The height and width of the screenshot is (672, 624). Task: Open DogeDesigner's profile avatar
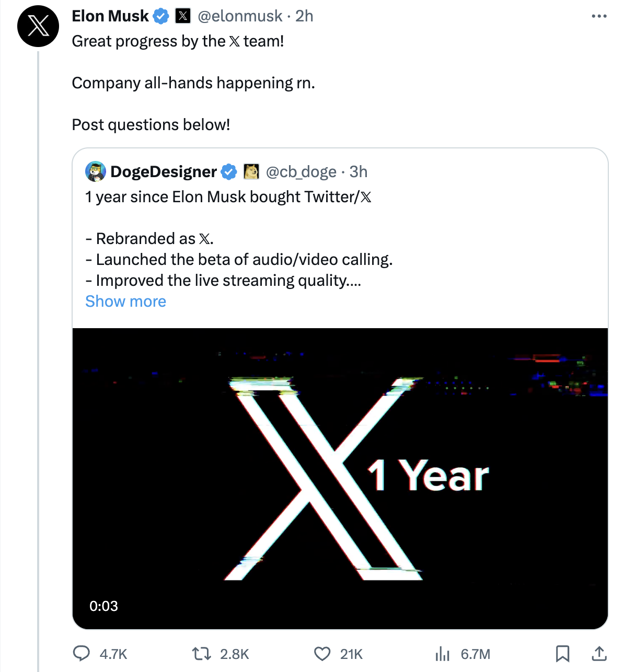pos(96,171)
